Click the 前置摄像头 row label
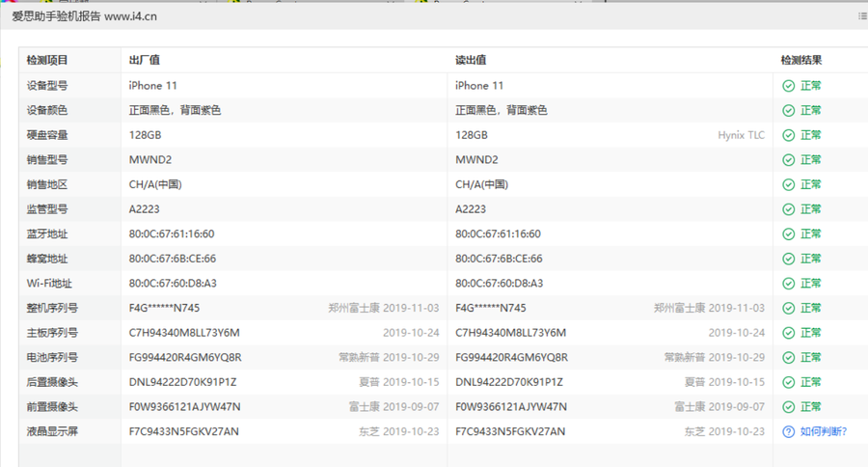 [52, 407]
